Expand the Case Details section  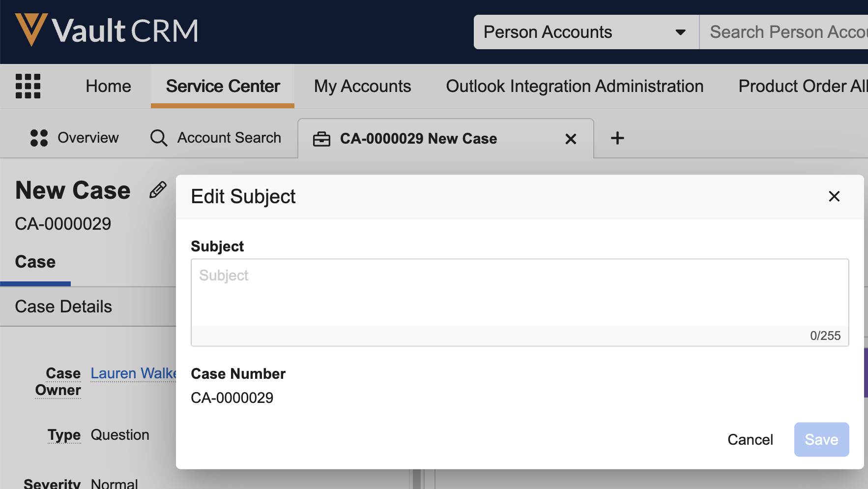coord(64,306)
